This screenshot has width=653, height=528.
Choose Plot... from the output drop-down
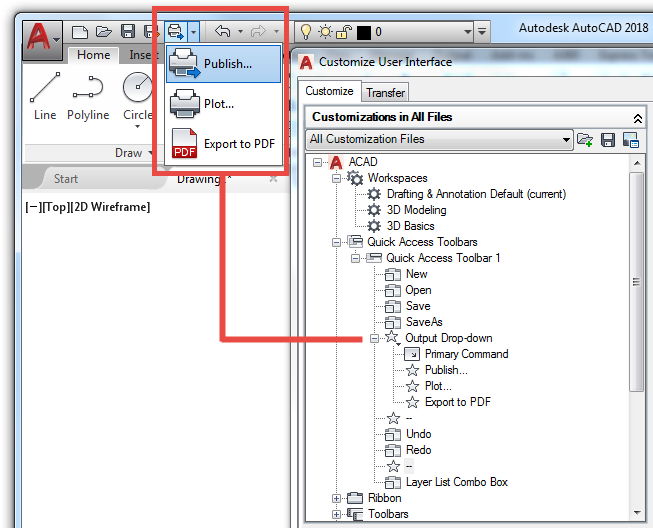[x=224, y=104]
